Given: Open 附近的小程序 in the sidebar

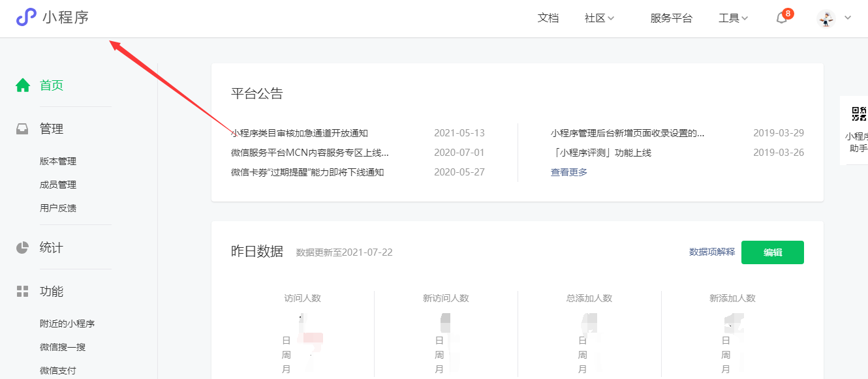Looking at the screenshot, I should pyautogui.click(x=67, y=324).
